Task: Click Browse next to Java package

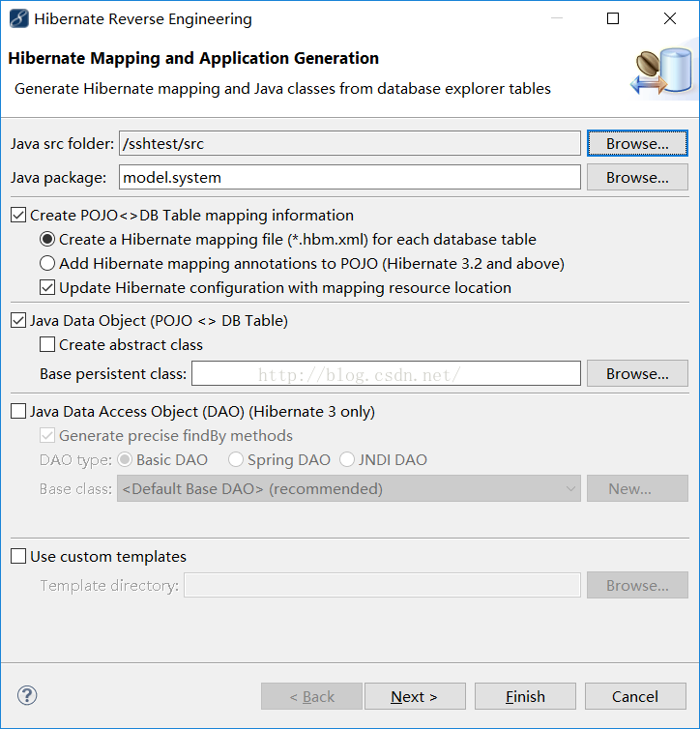Action: pos(637,177)
